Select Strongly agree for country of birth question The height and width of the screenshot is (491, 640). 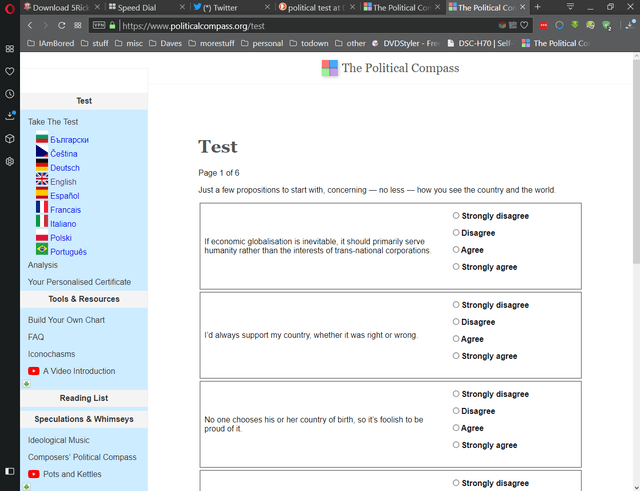coord(456,445)
